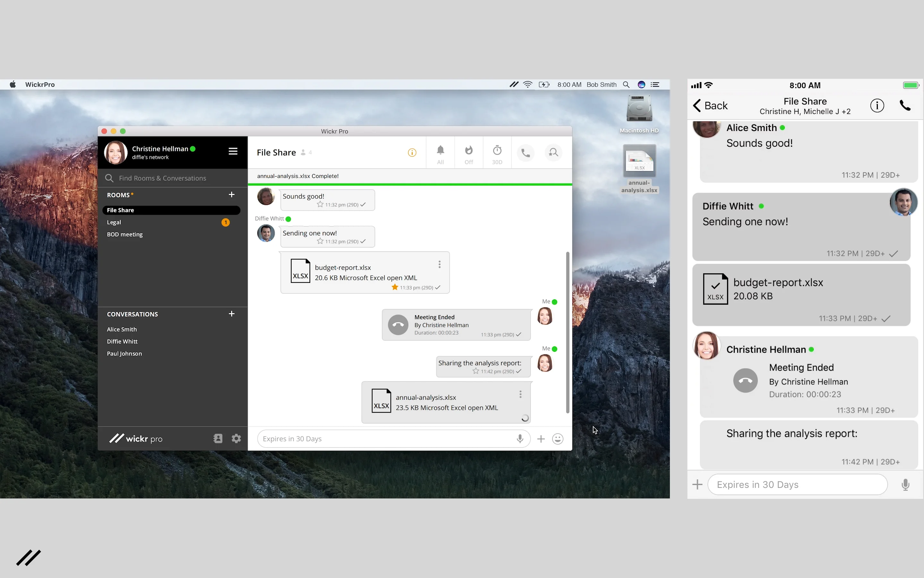
Task: Open options menu for budget-report.xlsx
Action: tap(440, 265)
